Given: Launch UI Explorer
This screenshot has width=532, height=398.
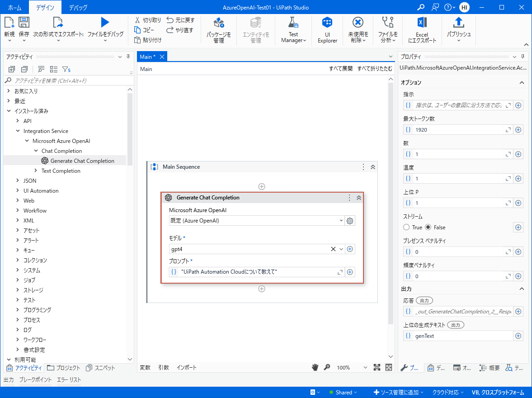Looking at the screenshot, I should click(x=327, y=31).
